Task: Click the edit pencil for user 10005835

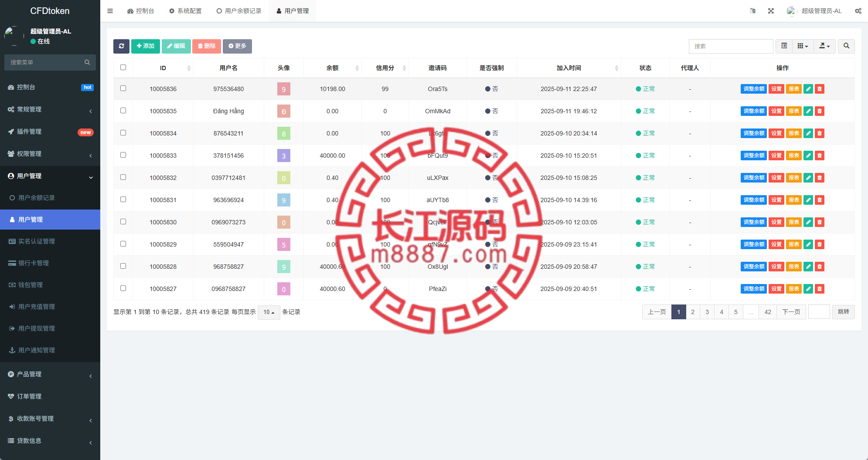Action: point(808,111)
